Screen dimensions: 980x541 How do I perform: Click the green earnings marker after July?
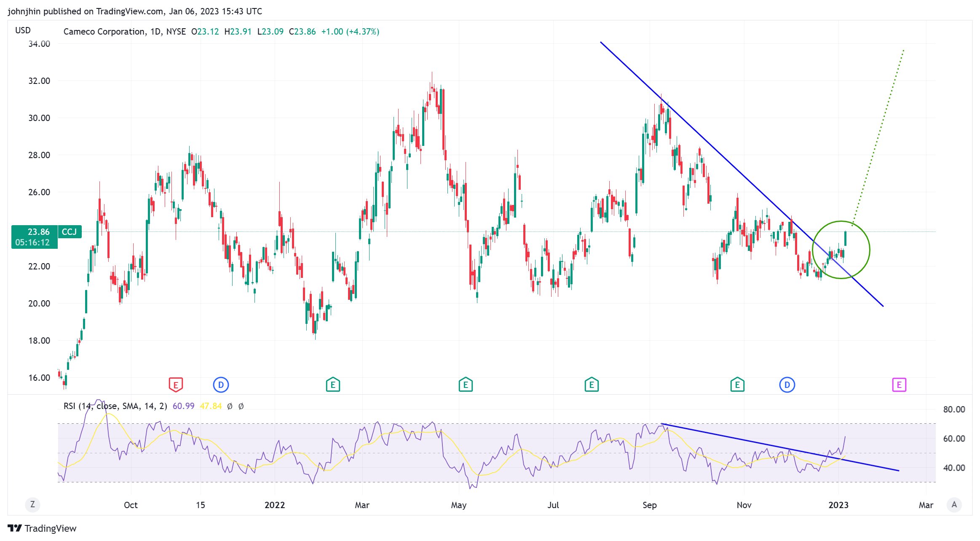tap(592, 385)
